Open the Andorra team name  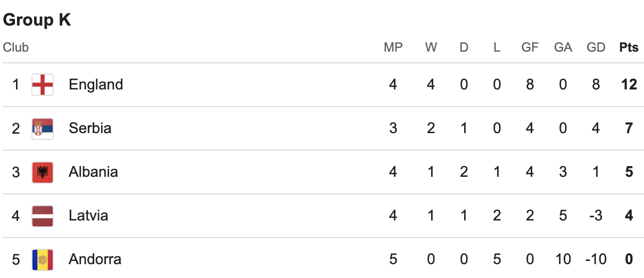(x=95, y=259)
